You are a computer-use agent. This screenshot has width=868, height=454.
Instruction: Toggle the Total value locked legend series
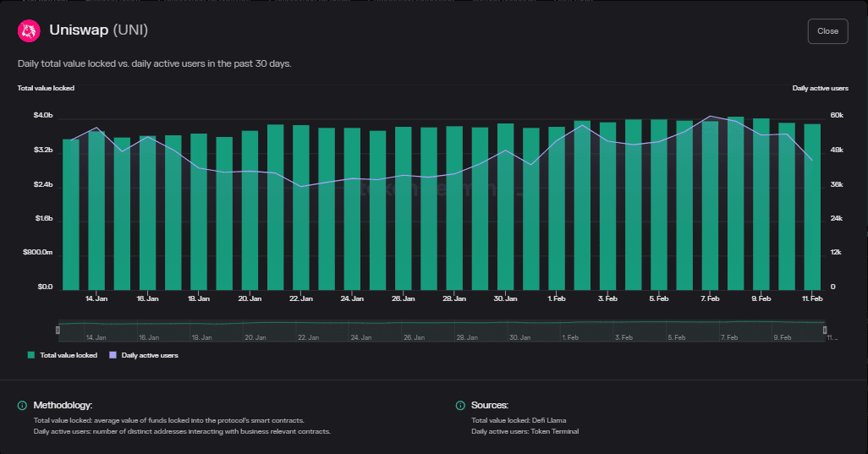pos(63,355)
